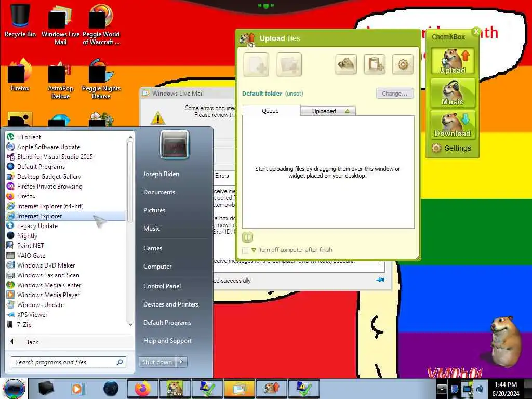Launch Nightly browser from Start menu

click(66, 235)
